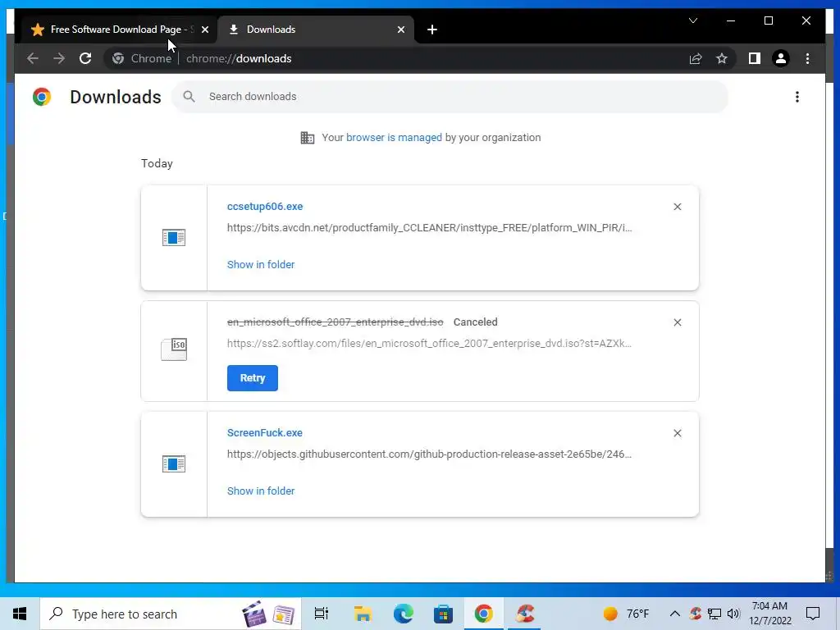
Task: Open Microsoft Store from the taskbar
Action: [443, 614]
